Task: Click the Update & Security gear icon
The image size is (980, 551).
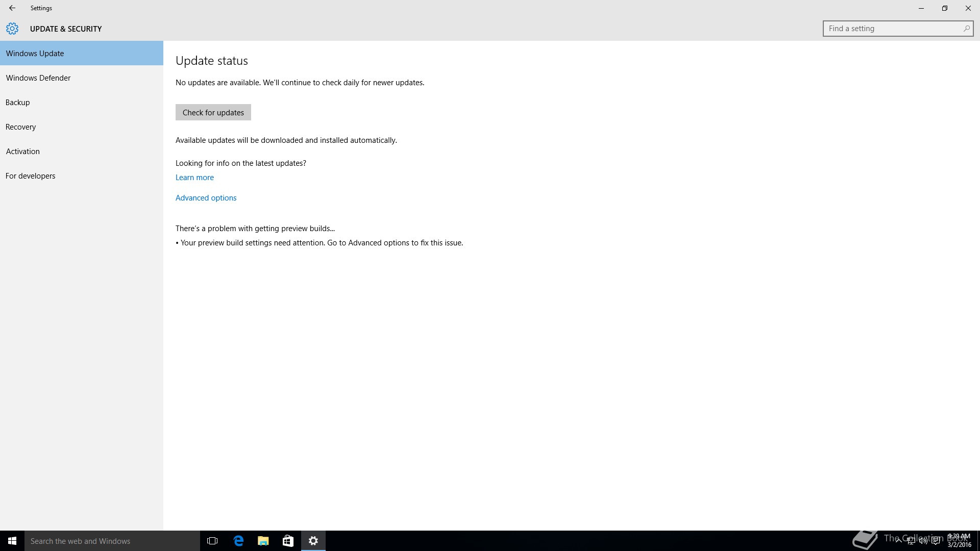Action: tap(12, 29)
